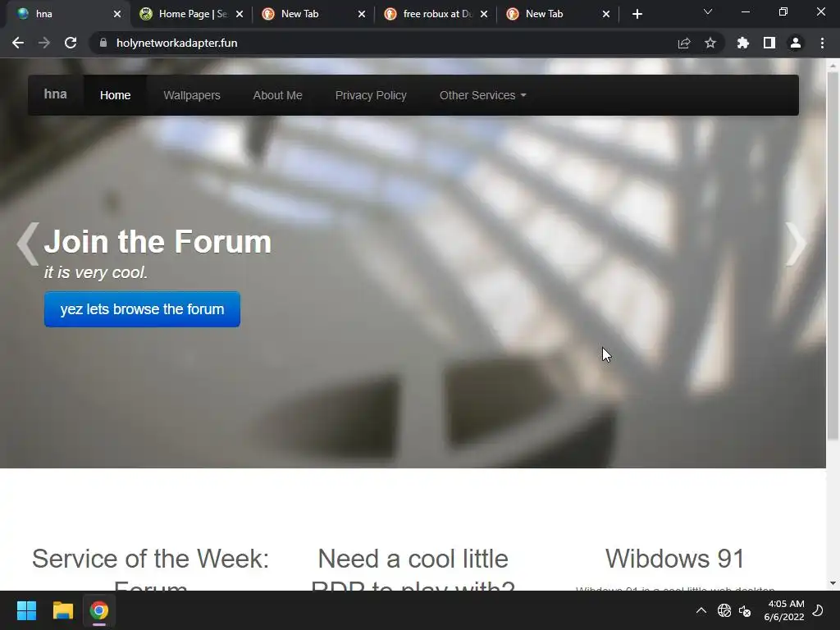Share this page via the share icon
Screen dimensions: 840x630
pos(684,43)
